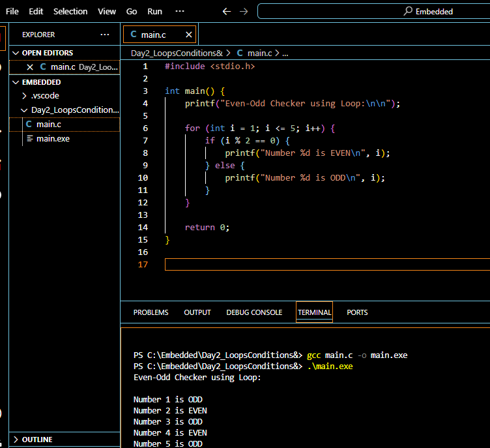The width and height of the screenshot is (490, 448).
Task: Open the Go menu
Action: coord(132,12)
